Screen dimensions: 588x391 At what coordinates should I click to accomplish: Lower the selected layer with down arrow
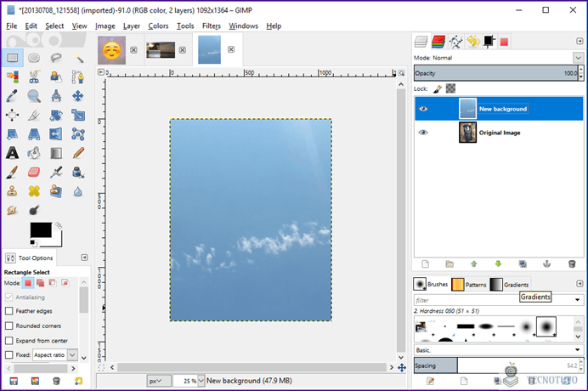click(499, 264)
